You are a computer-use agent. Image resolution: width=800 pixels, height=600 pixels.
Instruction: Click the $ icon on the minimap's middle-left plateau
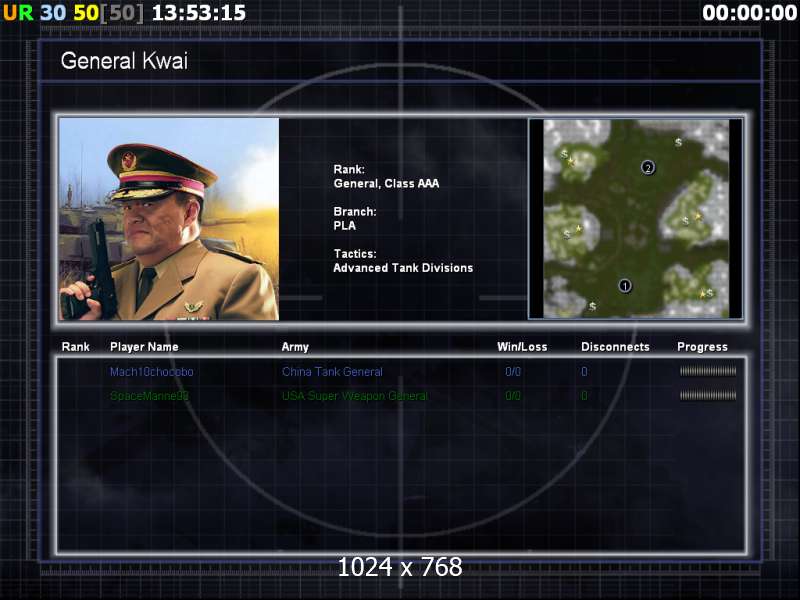point(566,235)
